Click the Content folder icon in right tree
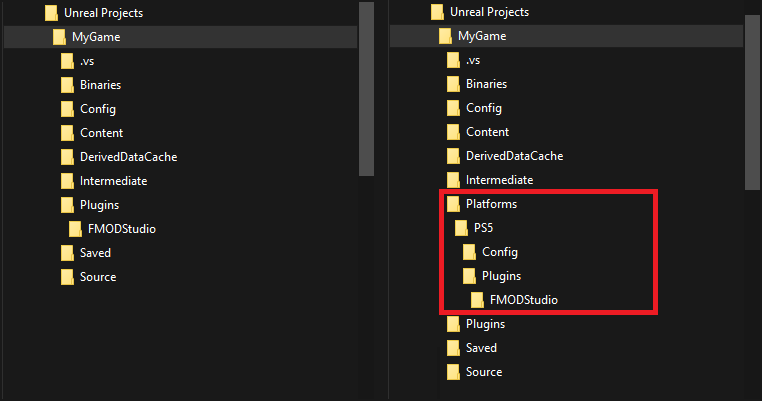 point(453,132)
